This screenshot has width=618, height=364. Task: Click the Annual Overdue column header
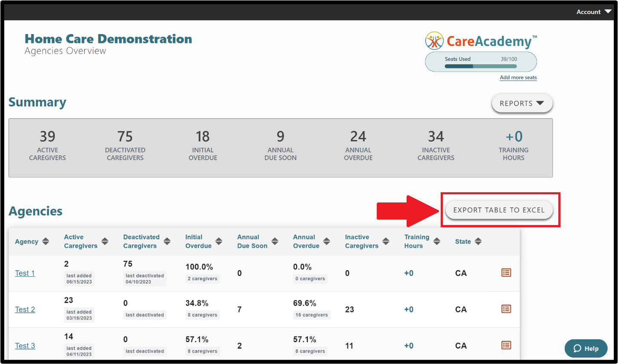(x=306, y=241)
